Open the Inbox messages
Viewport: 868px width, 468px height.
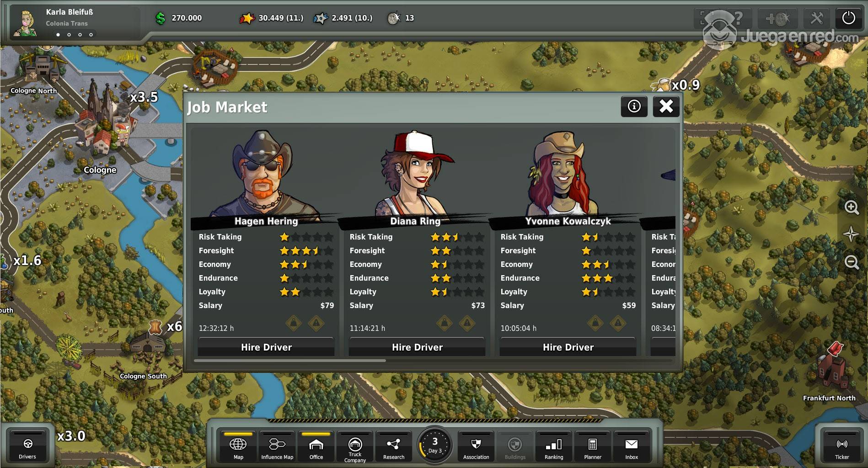(x=632, y=447)
